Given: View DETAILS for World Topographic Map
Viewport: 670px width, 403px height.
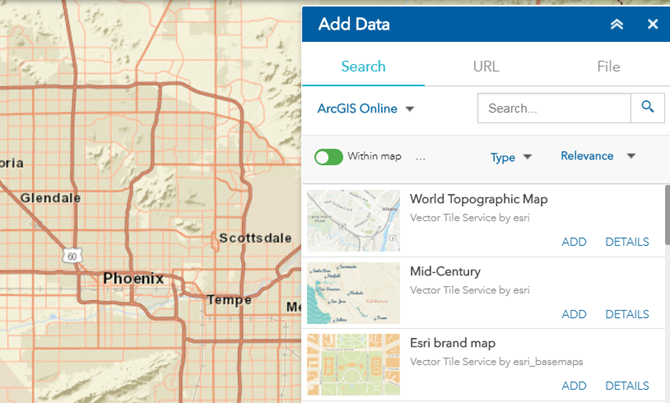Looking at the screenshot, I should pyautogui.click(x=627, y=242).
